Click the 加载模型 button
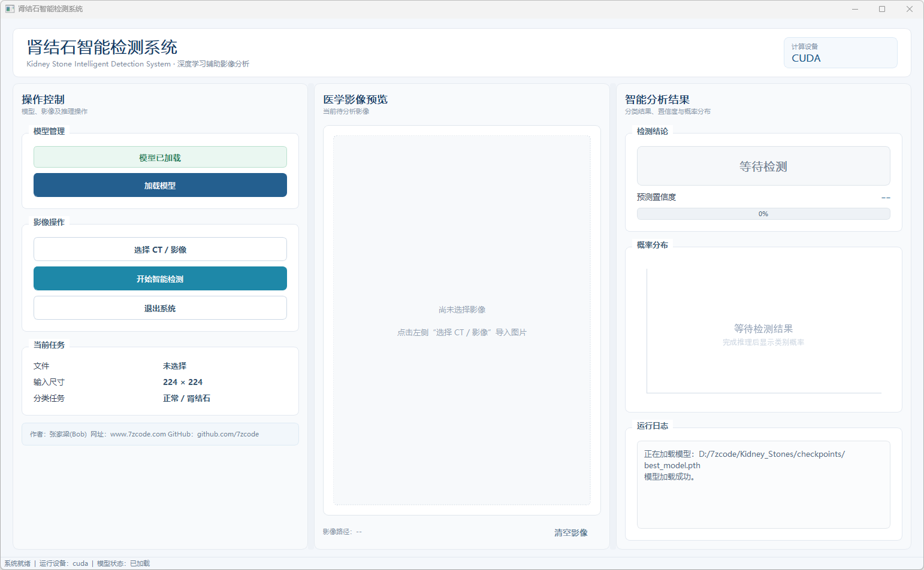Viewport: 924px width, 570px height. coord(160,185)
